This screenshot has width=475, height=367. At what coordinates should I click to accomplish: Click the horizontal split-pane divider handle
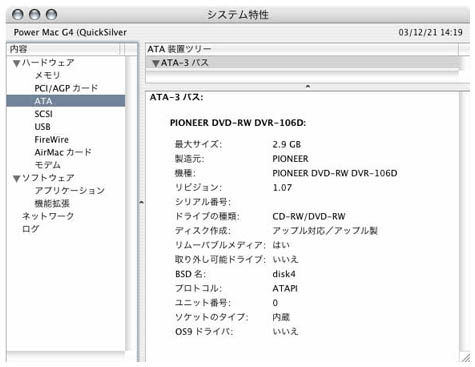point(308,86)
